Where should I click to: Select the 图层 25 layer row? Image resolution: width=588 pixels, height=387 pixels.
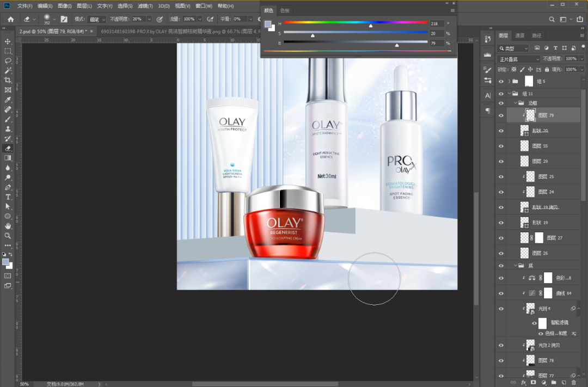544,176
